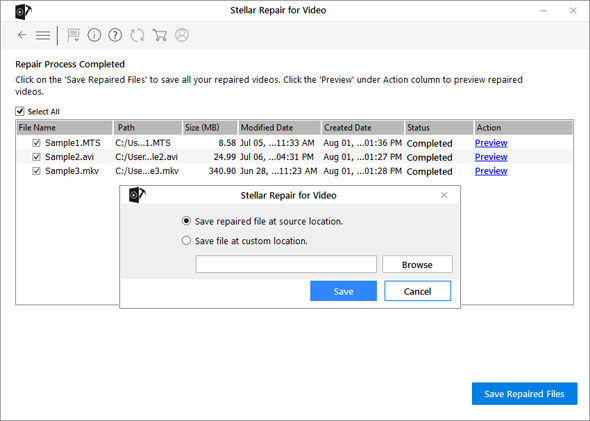Image resolution: width=590 pixels, height=421 pixels.
Task: Open Preview link for Sample2.avi
Action: 491,157
